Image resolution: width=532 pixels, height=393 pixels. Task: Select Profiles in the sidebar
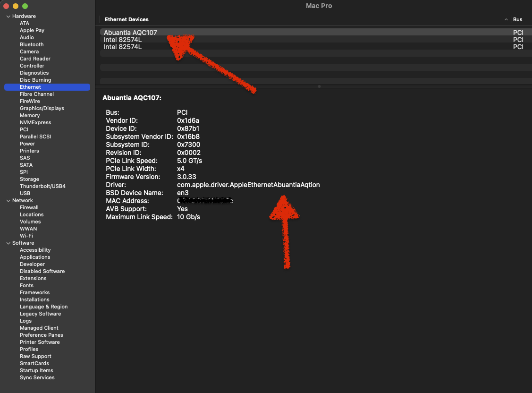pos(29,350)
